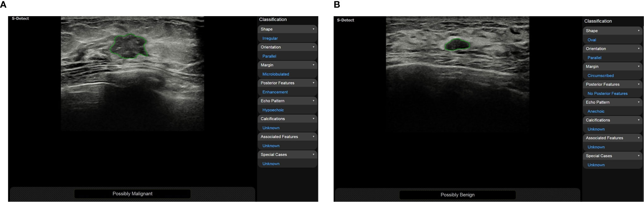Open Associated Features dropdown in panel B
Viewport: 644px width, 202px height.
coord(612,138)
